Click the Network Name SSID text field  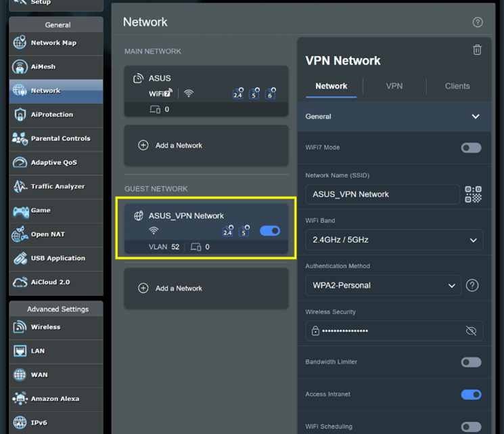click(382, 194)
